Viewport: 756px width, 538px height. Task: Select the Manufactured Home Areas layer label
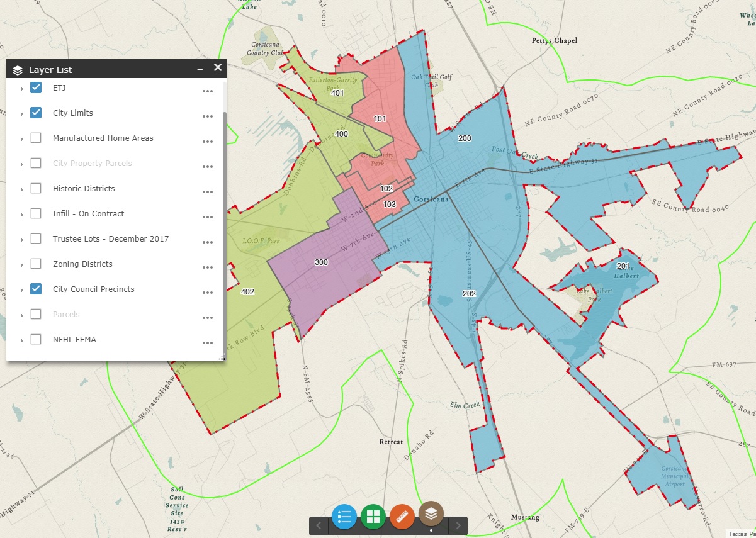click(102, 138)
